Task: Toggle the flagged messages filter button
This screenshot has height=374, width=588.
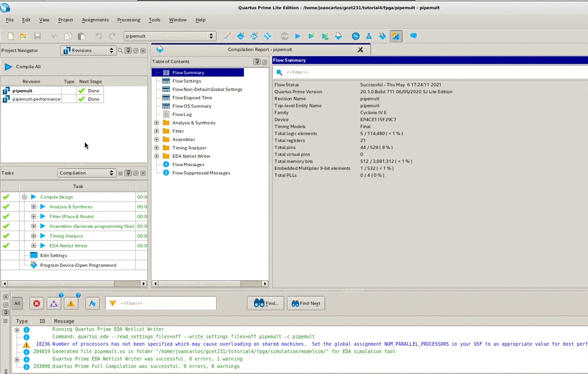Action: (x=92, y=303)
